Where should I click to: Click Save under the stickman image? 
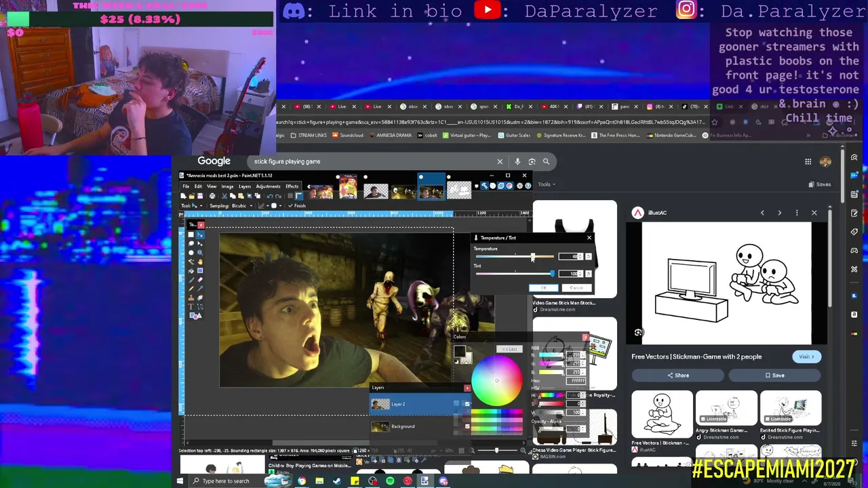(x=774, y=375)
